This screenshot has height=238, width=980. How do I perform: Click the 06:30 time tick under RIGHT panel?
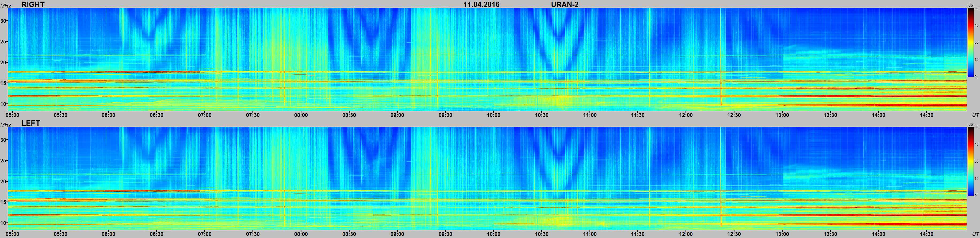[156, 115]
